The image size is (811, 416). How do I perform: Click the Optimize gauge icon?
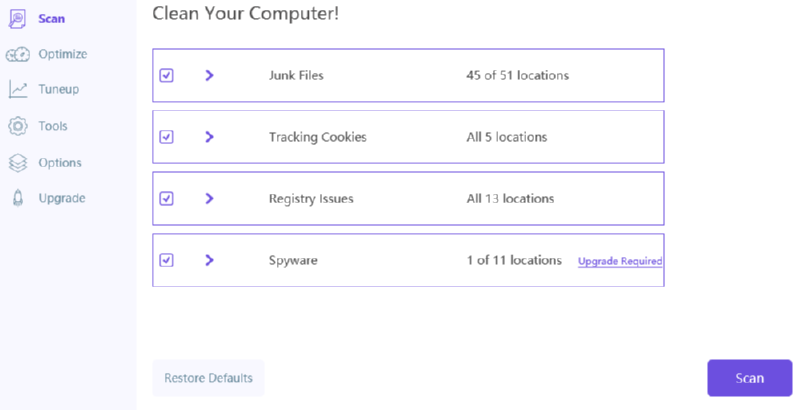[17, 54]
